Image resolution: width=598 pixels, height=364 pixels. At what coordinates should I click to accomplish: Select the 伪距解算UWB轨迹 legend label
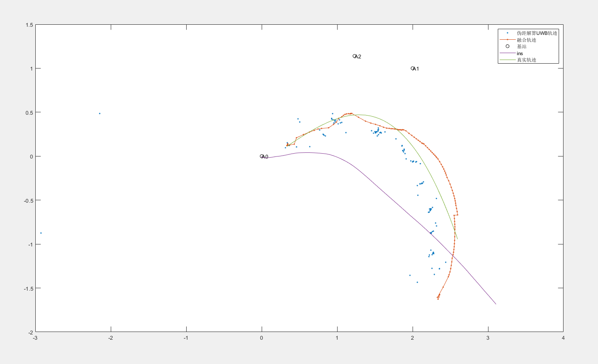(537, 33)
